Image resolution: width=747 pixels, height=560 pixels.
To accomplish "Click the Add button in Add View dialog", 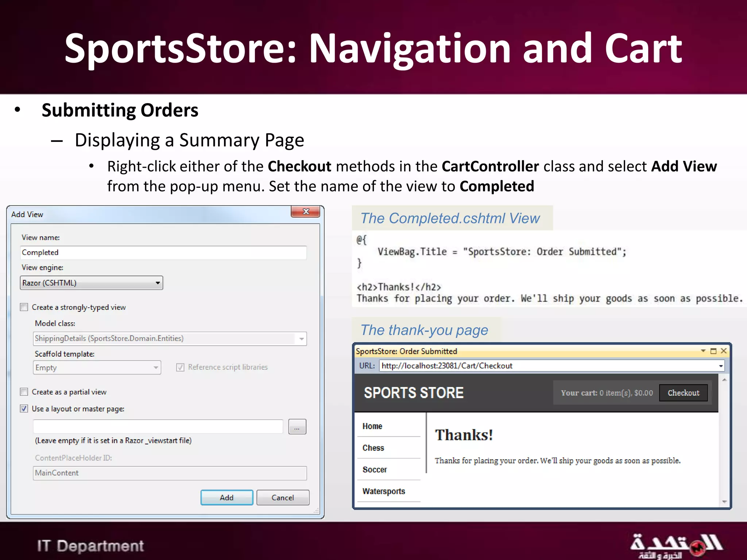I will coord(227,498).
